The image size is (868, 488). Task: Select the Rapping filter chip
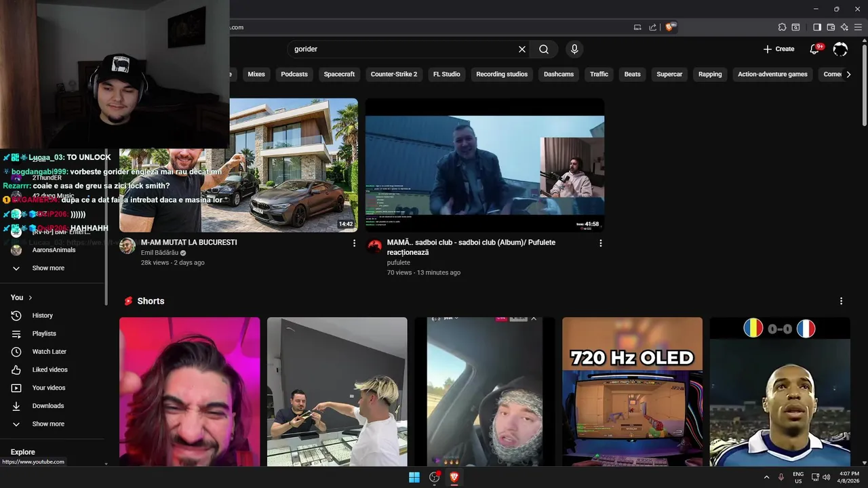(710, 74)
